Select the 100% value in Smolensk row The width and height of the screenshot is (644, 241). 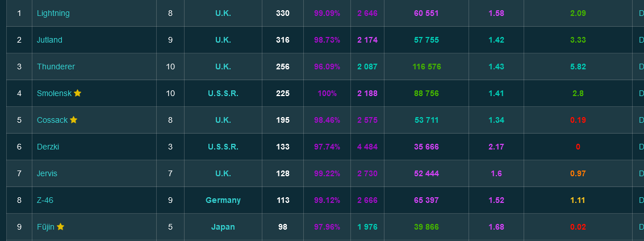[x=327, y=93]
